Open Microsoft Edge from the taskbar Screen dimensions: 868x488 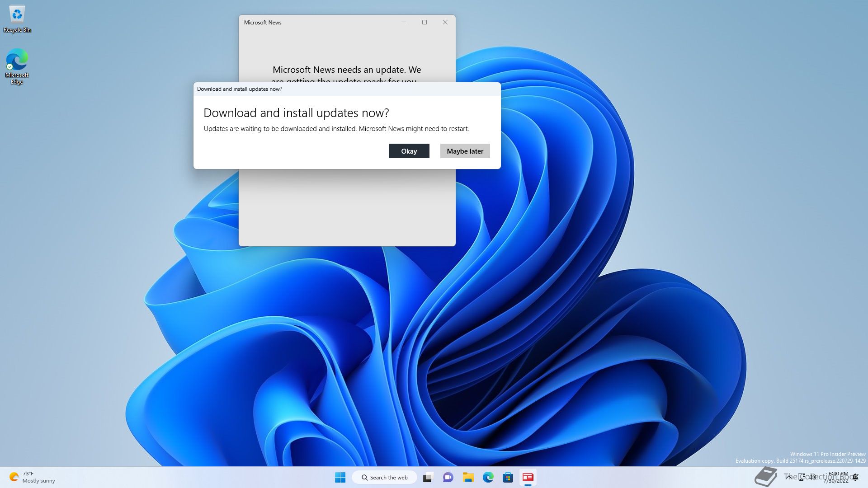(x=488, y=477)
